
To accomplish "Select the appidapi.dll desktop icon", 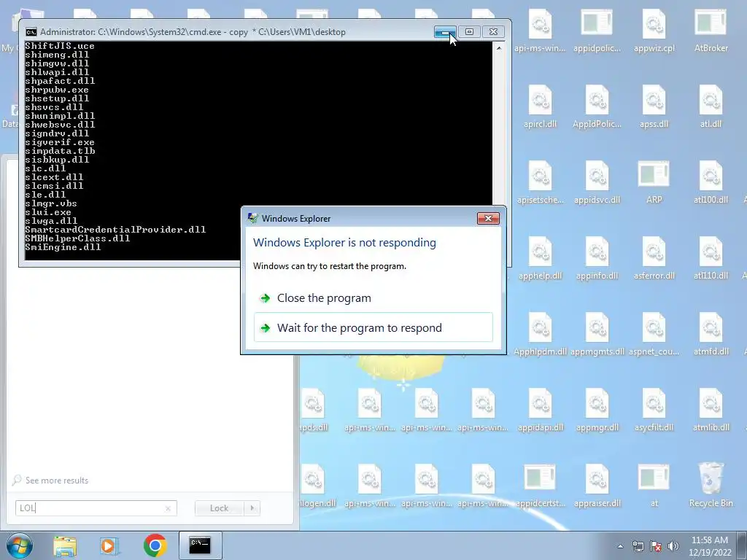I will 540,409.
